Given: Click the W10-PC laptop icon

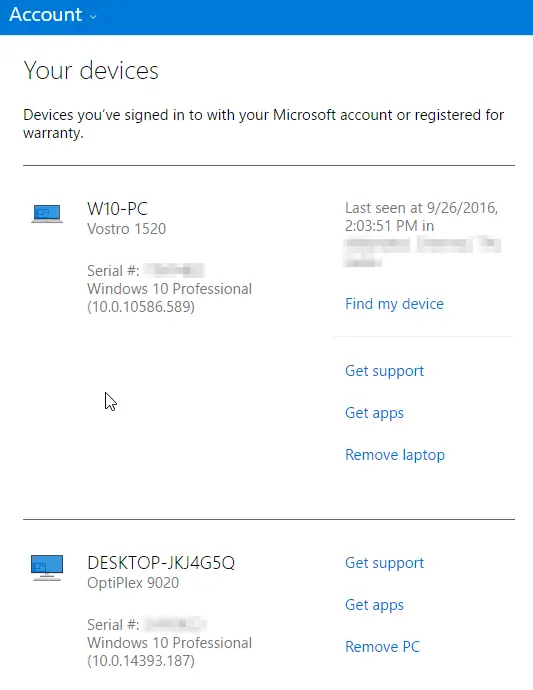Looking at the screenshot, I should (x=47, y=213).
